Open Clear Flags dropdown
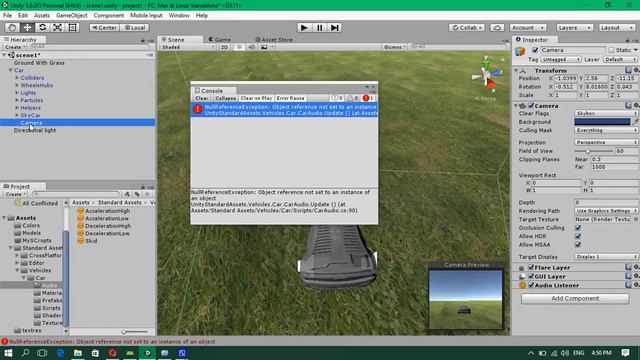Screen dimensions: 640x360 606,113
